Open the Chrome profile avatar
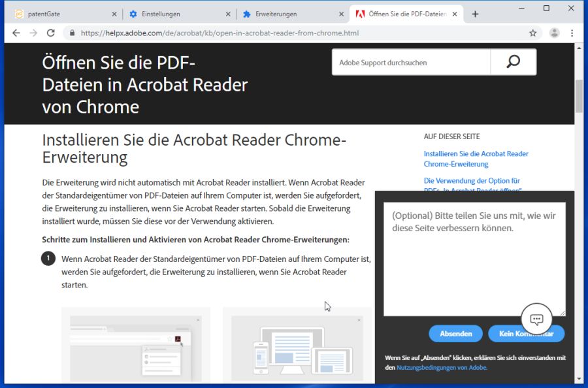This screenshot has width=588, height=388. pyautogui.click(x=554, y=33)
